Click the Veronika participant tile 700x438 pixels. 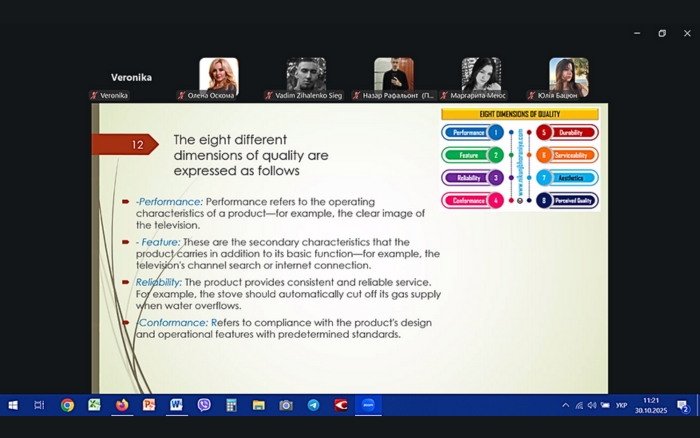click(131, 78)
